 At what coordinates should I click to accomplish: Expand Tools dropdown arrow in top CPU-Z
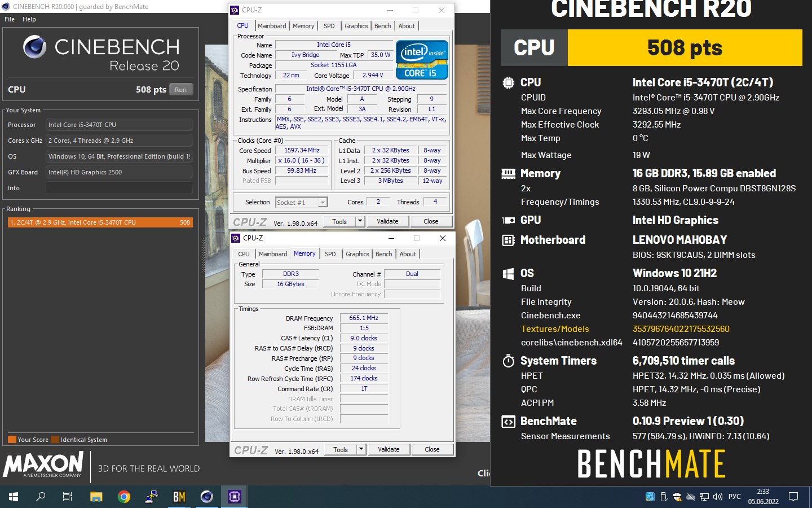360,221
